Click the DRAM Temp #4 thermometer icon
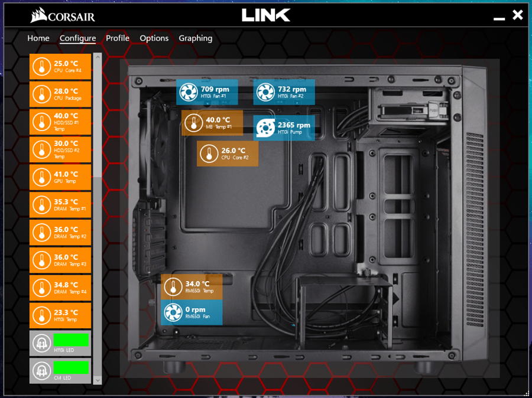Image resolution: width=532 pixels, height=398 pixels. click(42, 288)
